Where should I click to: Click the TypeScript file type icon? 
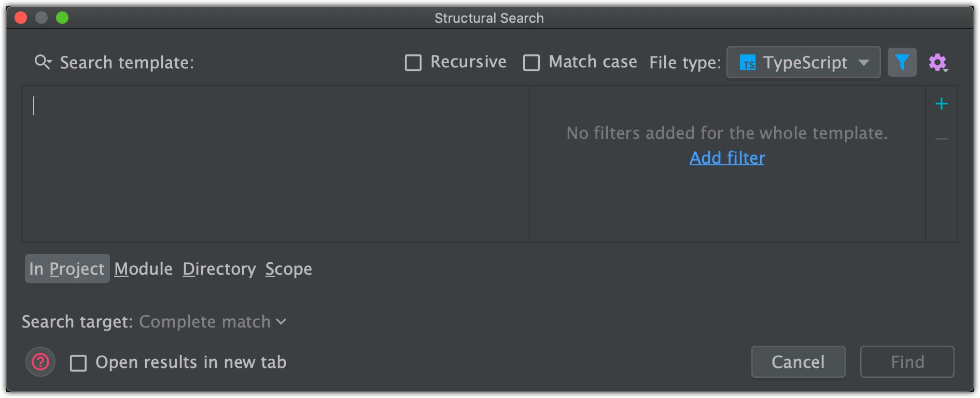(747, 63)
